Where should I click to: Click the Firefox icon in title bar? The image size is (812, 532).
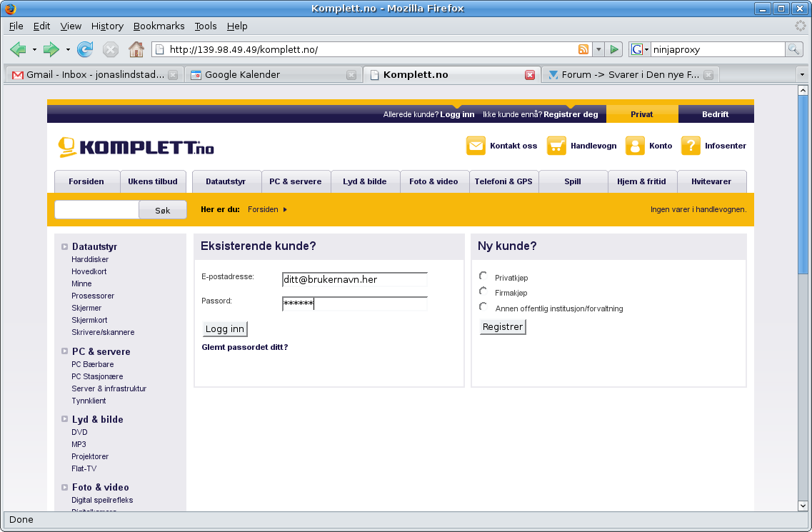(11, 9)
